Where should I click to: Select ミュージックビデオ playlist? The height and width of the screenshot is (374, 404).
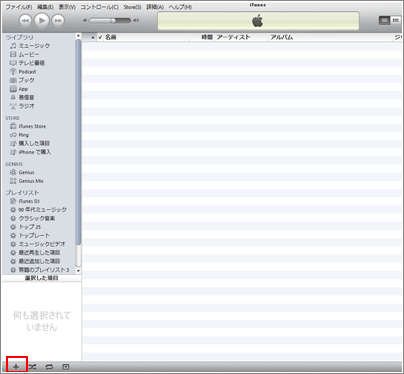[38, 244]
